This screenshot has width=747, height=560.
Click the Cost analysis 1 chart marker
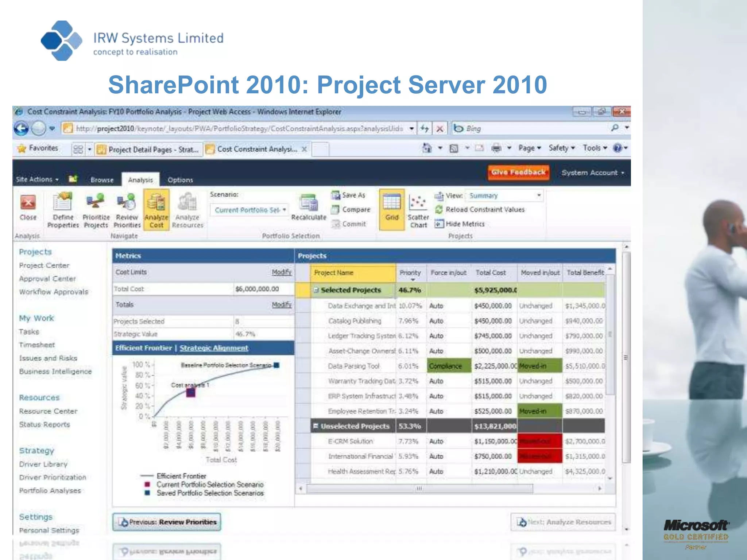191,393
